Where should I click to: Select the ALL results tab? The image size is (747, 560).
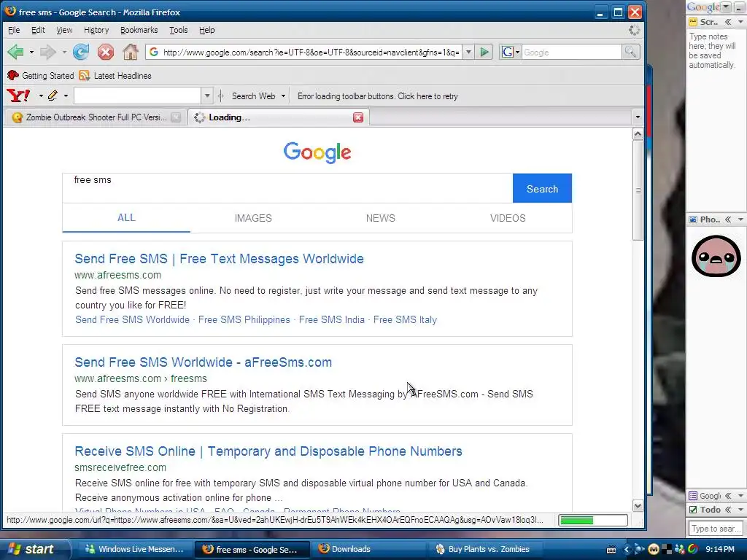tap(126, 217)
